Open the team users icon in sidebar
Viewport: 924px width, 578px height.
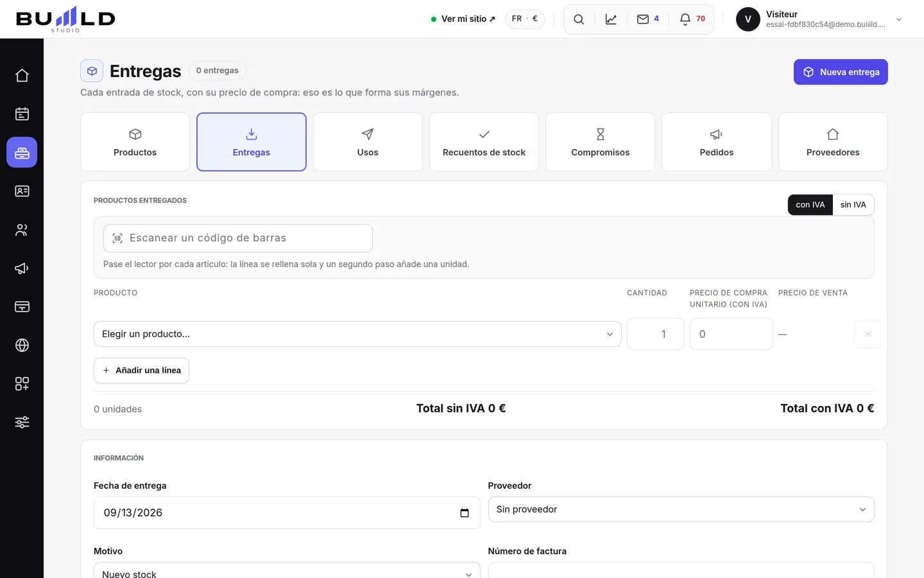click(22, 229)
